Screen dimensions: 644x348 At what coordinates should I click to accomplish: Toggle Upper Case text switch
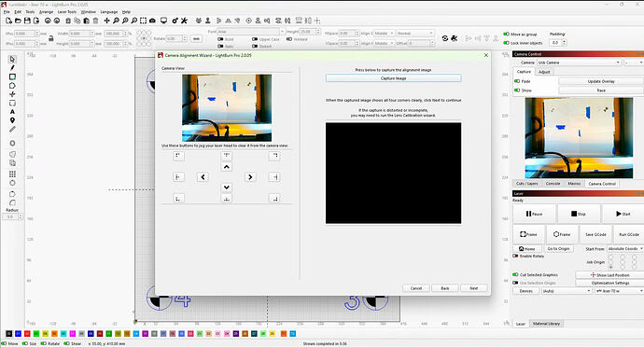(x=255, y=39)
